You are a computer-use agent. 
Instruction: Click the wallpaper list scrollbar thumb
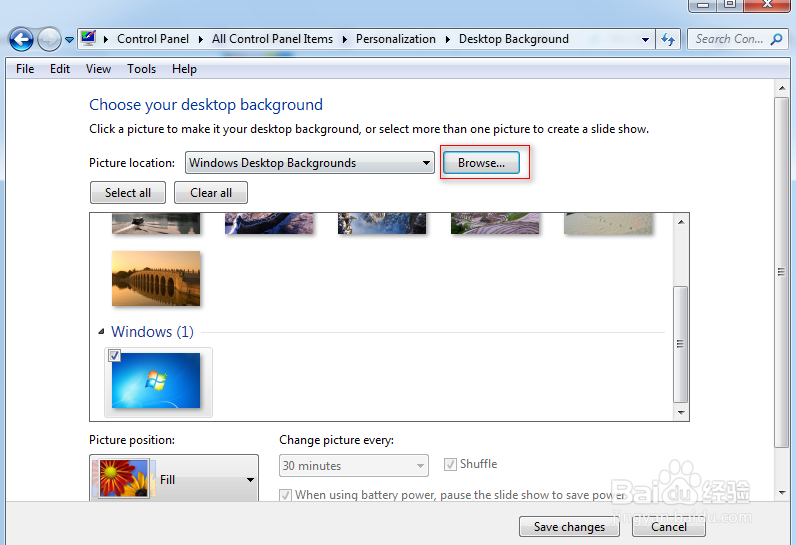[681, 344]
